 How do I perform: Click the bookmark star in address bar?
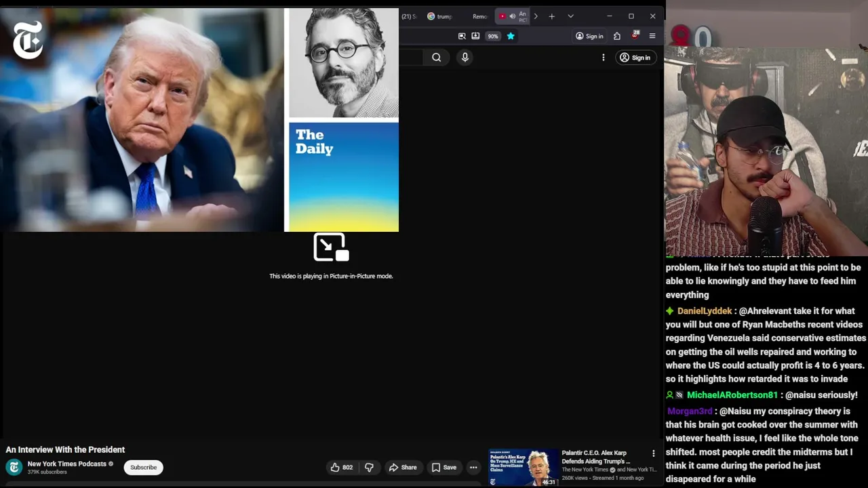pos(511,36)
